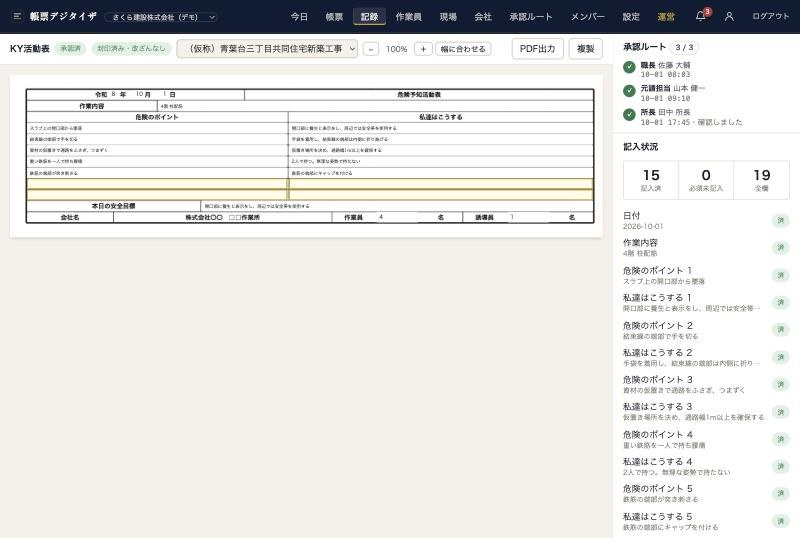Click the 封印済み・改ざんなし badge
800x538 pixels.
click(x=131, y=48)
